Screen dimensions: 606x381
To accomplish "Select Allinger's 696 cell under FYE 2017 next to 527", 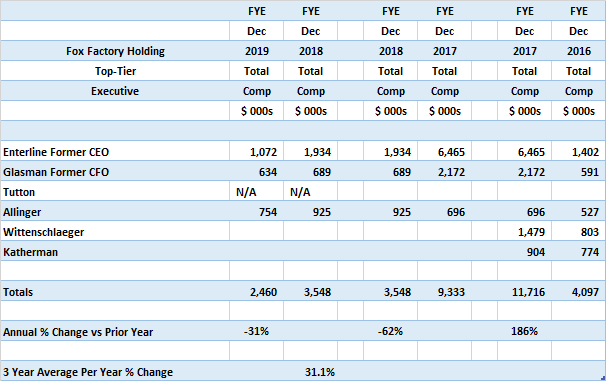I will point(524,212).
